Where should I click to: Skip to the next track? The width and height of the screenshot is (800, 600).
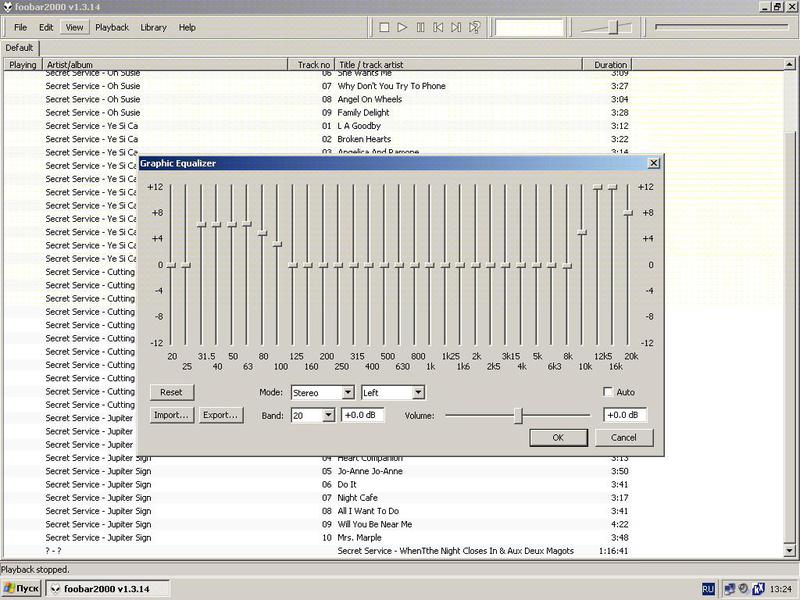(456, 27)
